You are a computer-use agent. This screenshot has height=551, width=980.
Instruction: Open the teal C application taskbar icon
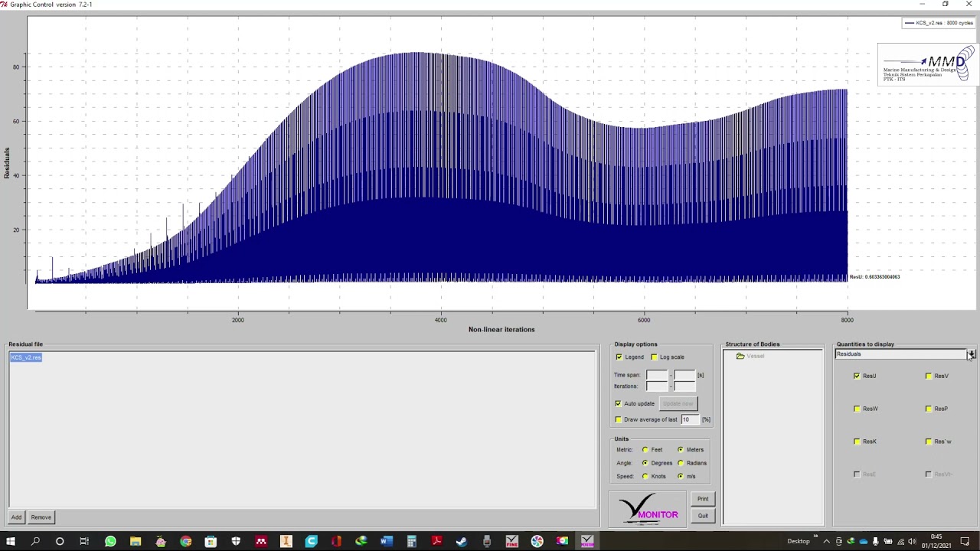[x=311, y=542]
